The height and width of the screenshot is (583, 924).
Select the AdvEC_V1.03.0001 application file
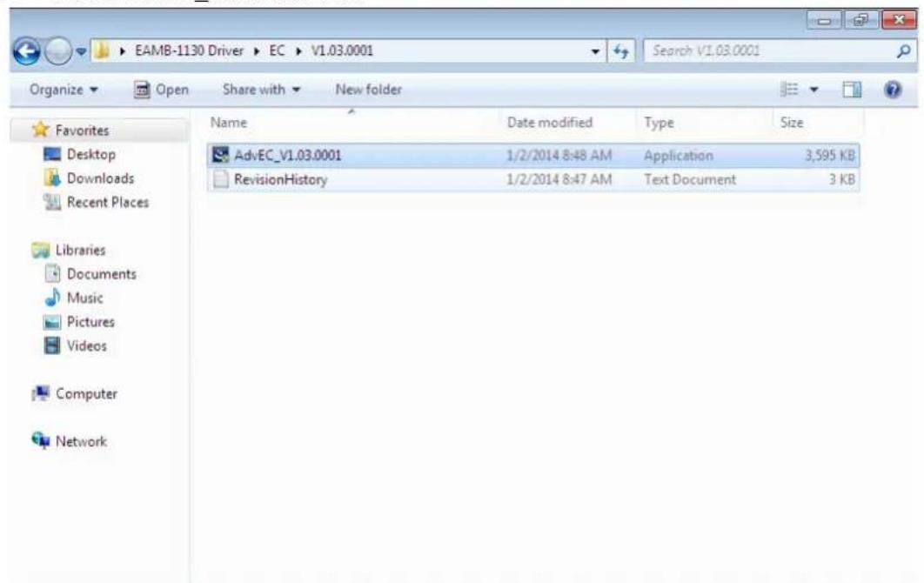pyautogui.click(x=532, y=156)
